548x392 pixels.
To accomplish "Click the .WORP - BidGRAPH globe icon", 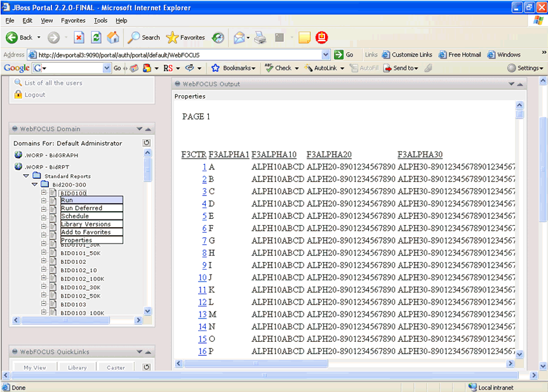I will [18, 155].
